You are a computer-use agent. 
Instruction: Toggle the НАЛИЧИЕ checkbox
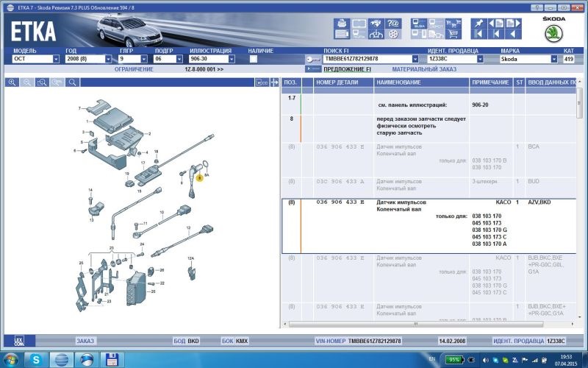(254, 59)
